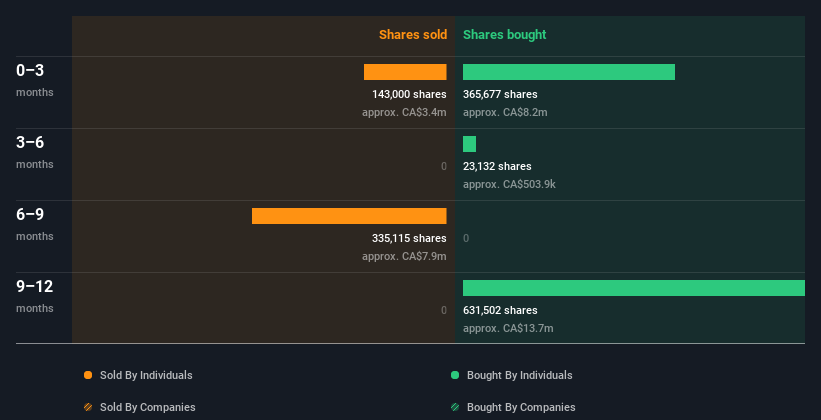Image resolution: width=821 pixels, height=420 pixels.
Task: Click the 631,502 shares value
Action: [500, 310]
